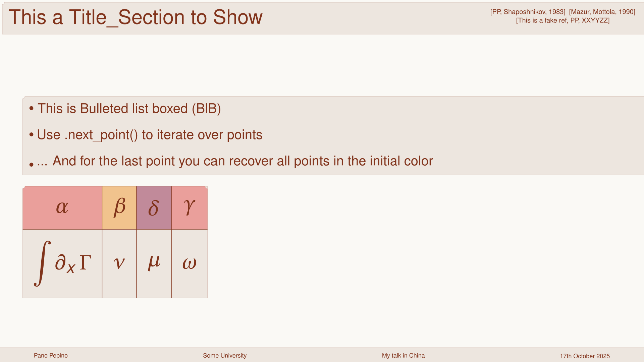Click the fake ref XXYYZZ citation
The height and width of the screenshot is (362, 644).
pyautogui.click(x=562, y=20)
